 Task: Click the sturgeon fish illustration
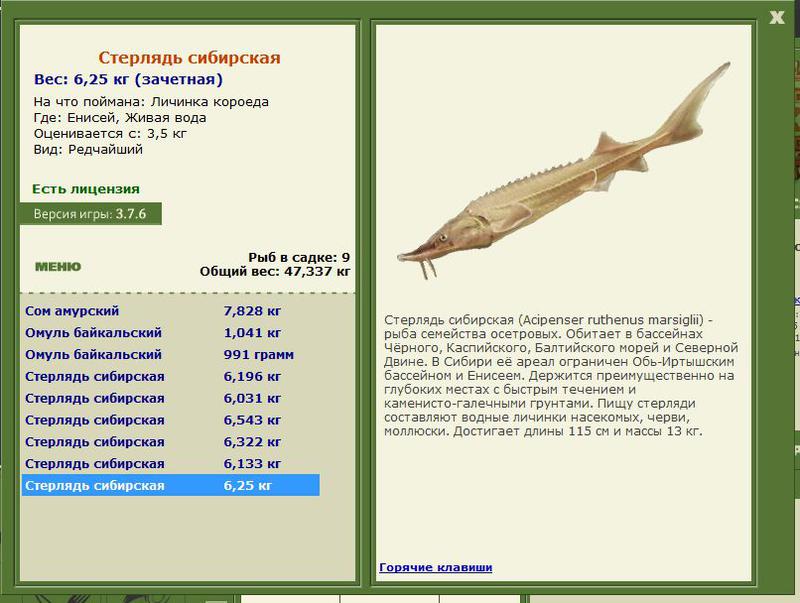point(564,171)
